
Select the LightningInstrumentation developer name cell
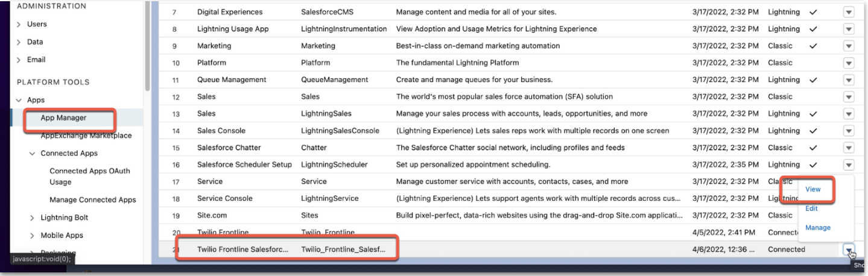[344, 29]
